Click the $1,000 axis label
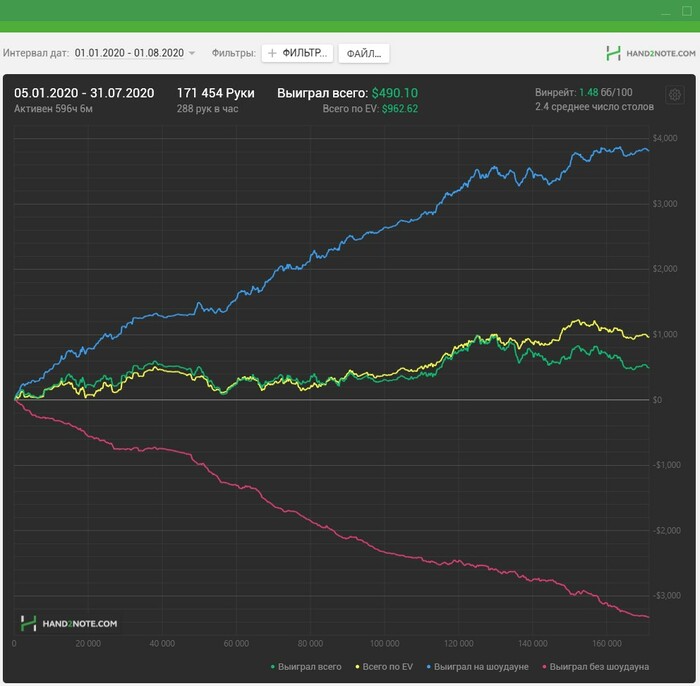The width and height of the screenshot is (700, 686). click(665, 334)
